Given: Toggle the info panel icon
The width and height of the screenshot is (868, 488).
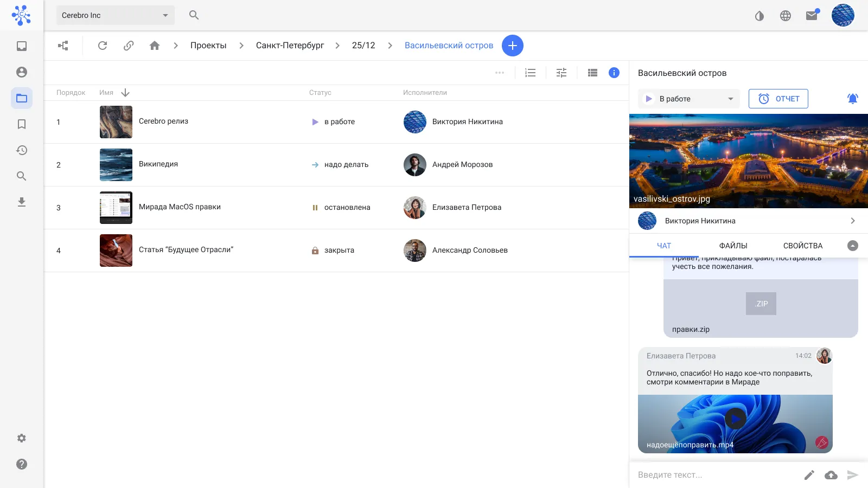Looking at the screenshot, I should click(614, 73).
